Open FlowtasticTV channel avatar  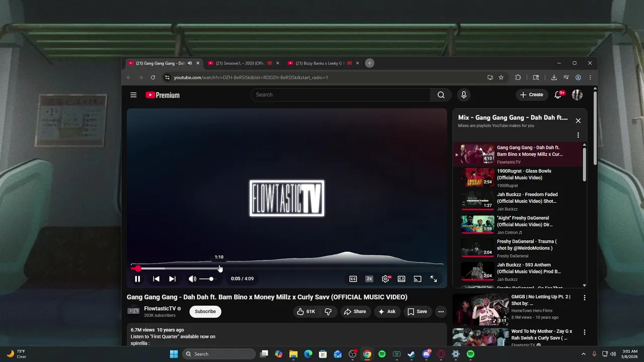(133, 311)
